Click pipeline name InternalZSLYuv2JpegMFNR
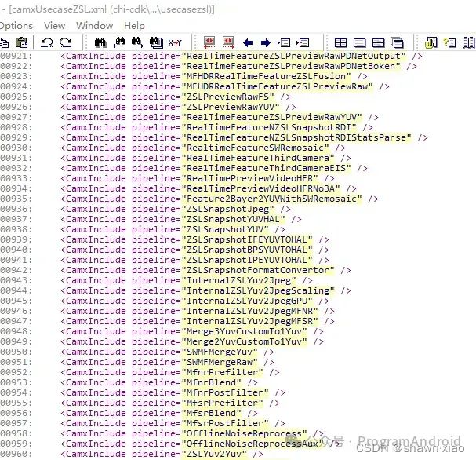This screenshot has height=460, width=476. tap(249, 311)
